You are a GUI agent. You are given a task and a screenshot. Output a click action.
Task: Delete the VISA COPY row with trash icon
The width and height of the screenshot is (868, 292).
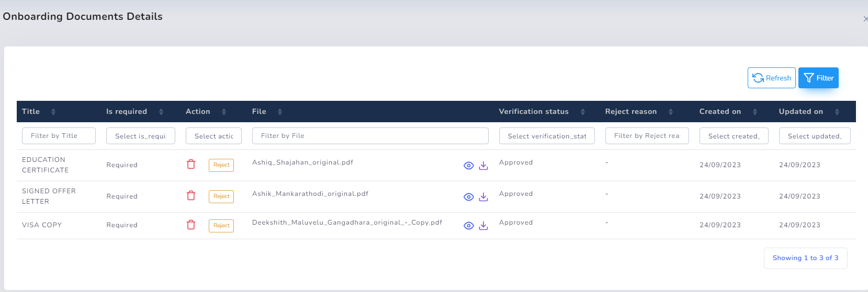point(191,225)
